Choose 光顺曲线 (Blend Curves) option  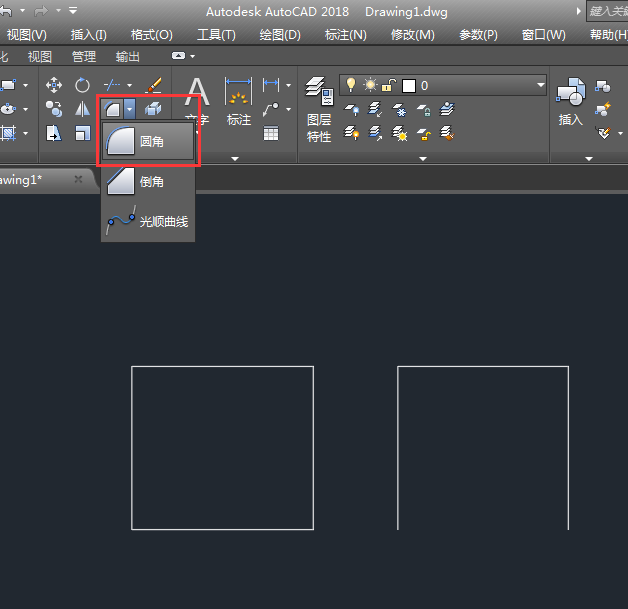coord(148,221)
